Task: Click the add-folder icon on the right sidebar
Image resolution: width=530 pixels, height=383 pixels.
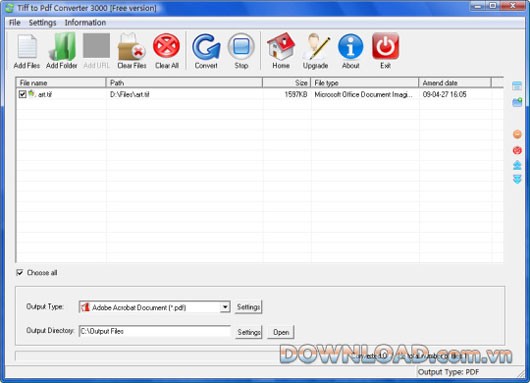Action: pyautogui.click(x=517, y=102)
